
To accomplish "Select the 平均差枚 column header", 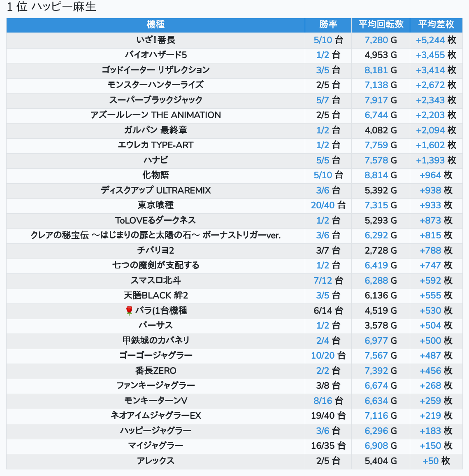I will [x=436, y=25].
